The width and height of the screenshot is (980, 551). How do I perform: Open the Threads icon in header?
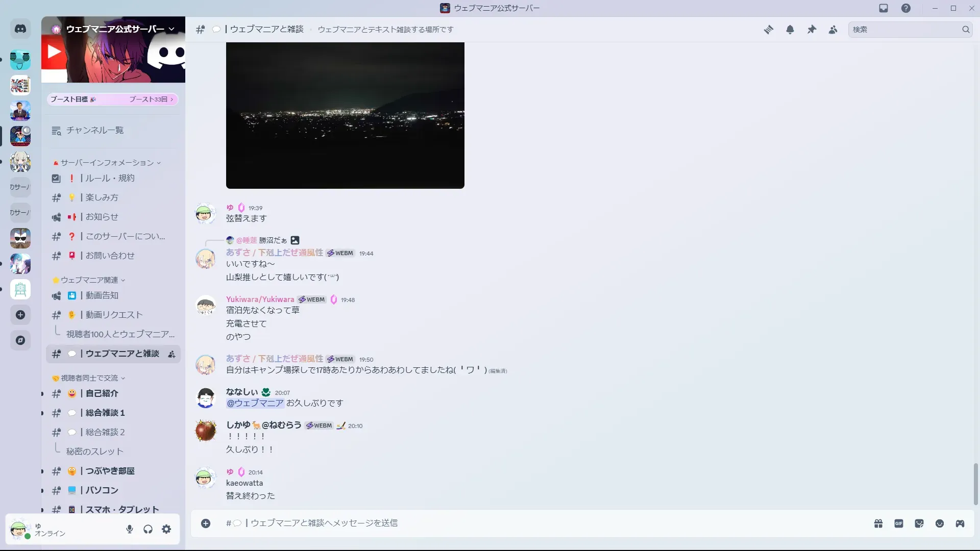pyautogui.click(x=768, y=30)
